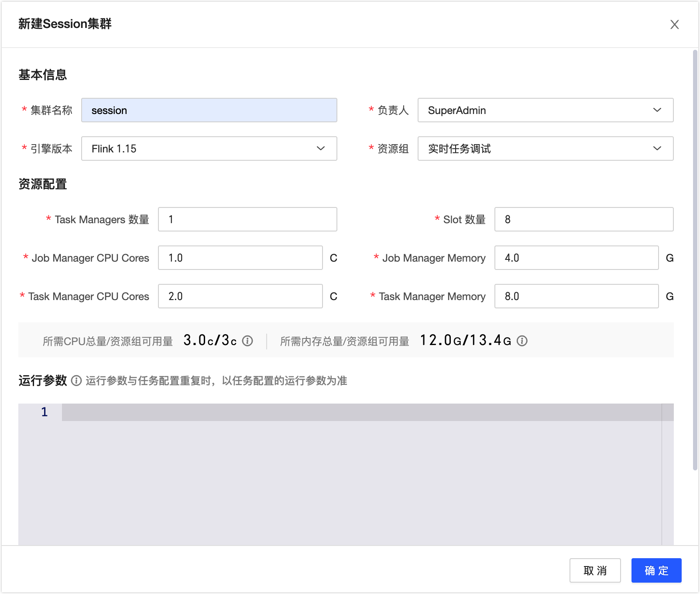Open the 资源组 实时任务调试 dropdown
Viewport: 700px width, 594px height.
point(546,148)
